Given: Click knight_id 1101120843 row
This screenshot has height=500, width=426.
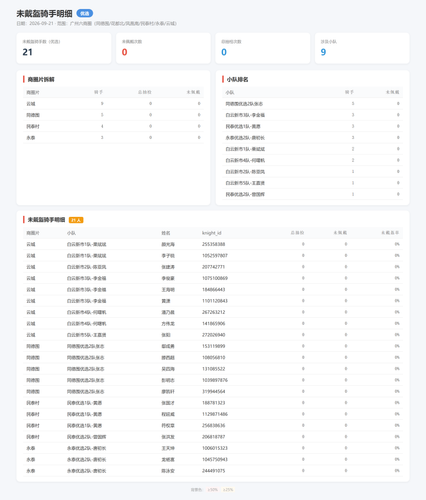Looking at the screenshot, I should point(213,301).
